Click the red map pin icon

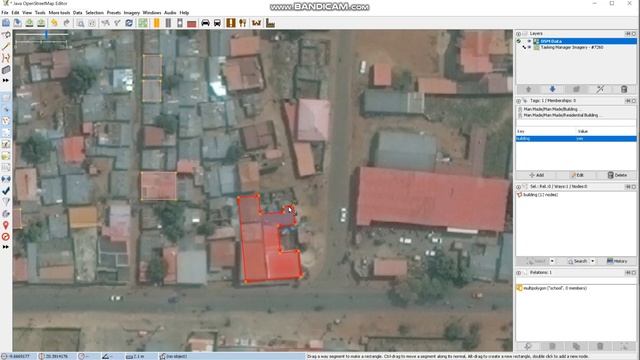pos(6,225)
